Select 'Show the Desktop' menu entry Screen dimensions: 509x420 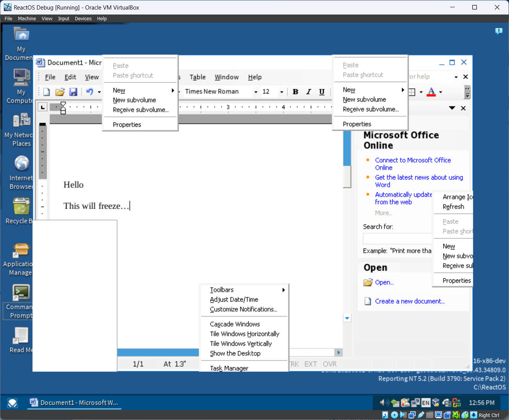pyautogui.click(x=244, y=354)
